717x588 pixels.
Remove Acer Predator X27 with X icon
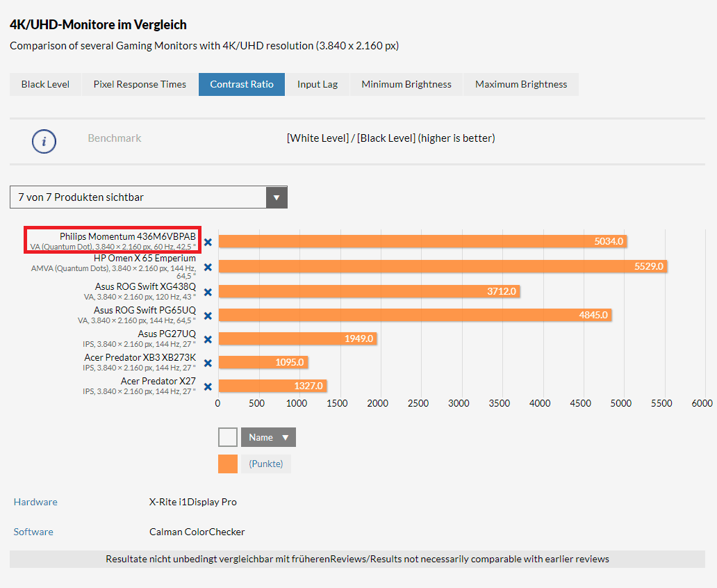click(208, 386)
